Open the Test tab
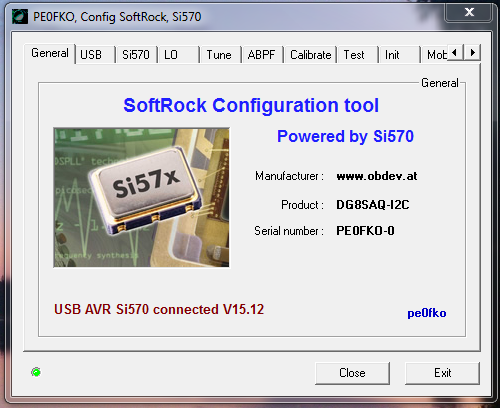 coord(358,55)
